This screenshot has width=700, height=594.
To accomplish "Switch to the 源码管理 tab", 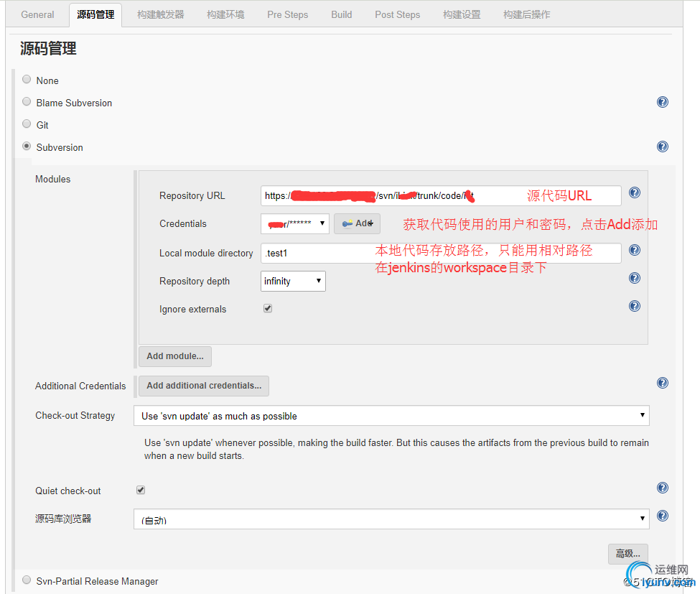I will point(95,15).
